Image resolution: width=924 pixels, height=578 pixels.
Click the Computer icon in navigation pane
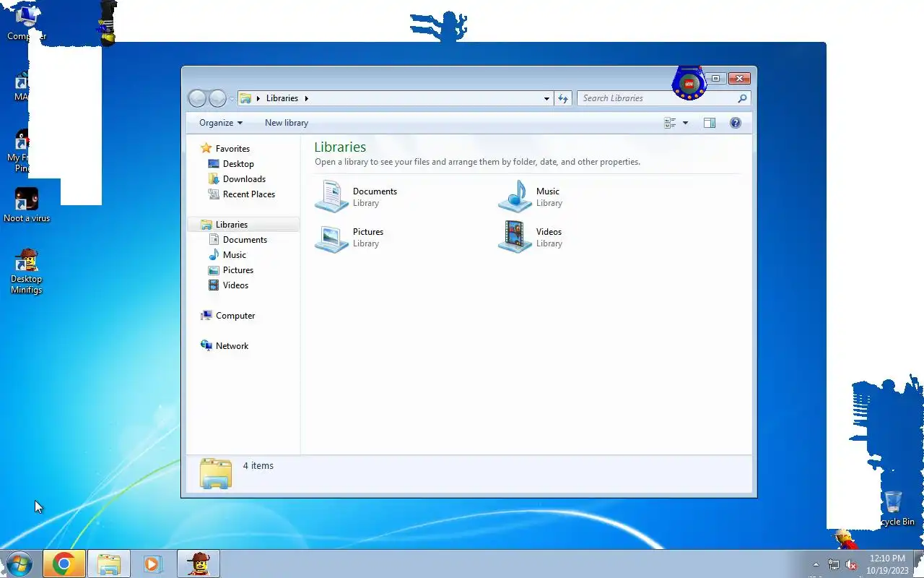(206, 316)
